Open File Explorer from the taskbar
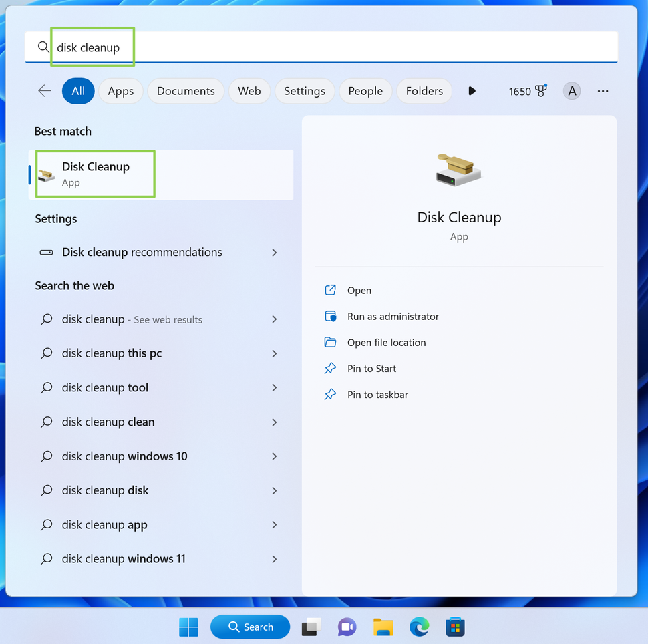 (x=383, y=627)
